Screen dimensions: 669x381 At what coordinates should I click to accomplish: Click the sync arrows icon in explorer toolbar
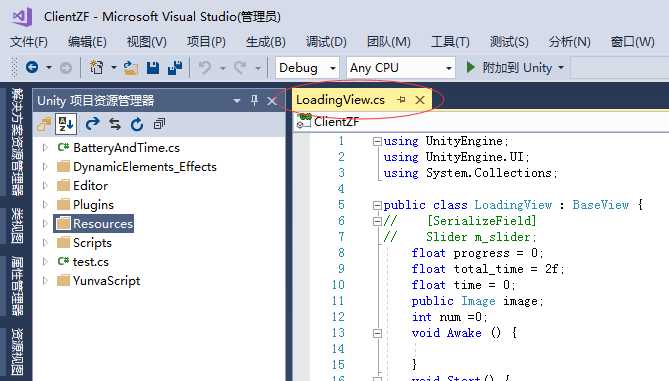tap(115, 124)
